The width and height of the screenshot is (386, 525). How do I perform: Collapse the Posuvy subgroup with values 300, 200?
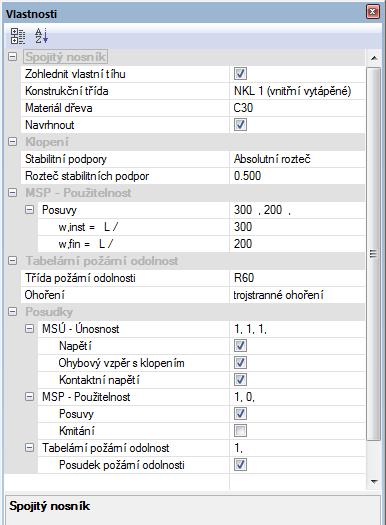pos(29,210)
